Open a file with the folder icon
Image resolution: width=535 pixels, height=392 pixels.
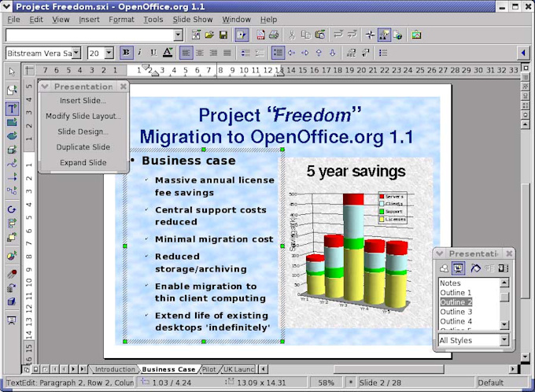tap(209, 35)
